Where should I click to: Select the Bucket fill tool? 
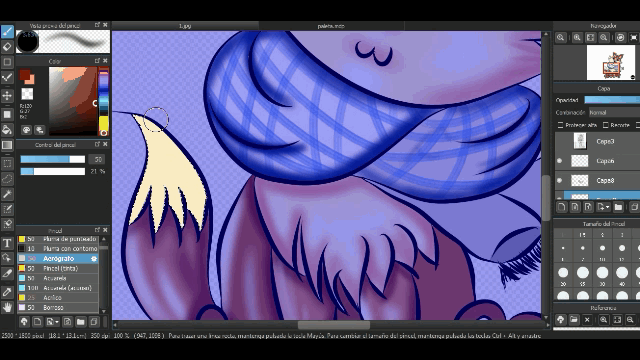click(x=7, y=130)
